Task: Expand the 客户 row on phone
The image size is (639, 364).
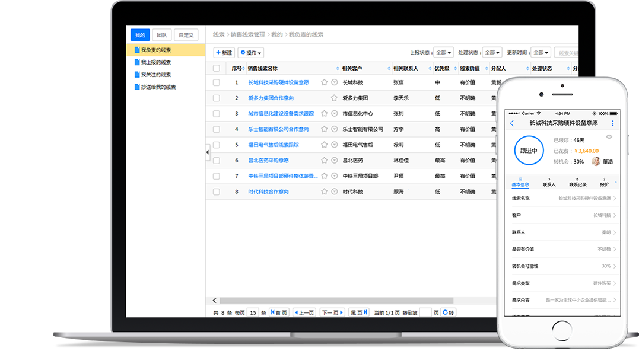Action: tap(562, 215)
